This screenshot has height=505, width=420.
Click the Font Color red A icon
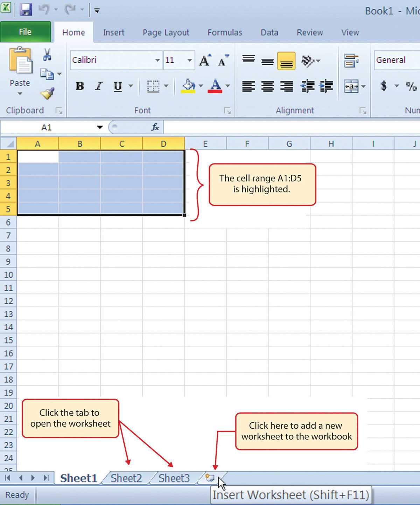pyautogui.click(x=215, y=86)
